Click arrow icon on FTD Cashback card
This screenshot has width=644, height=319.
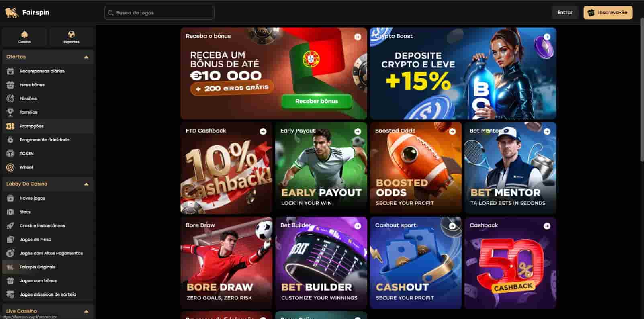pos(263,131)
